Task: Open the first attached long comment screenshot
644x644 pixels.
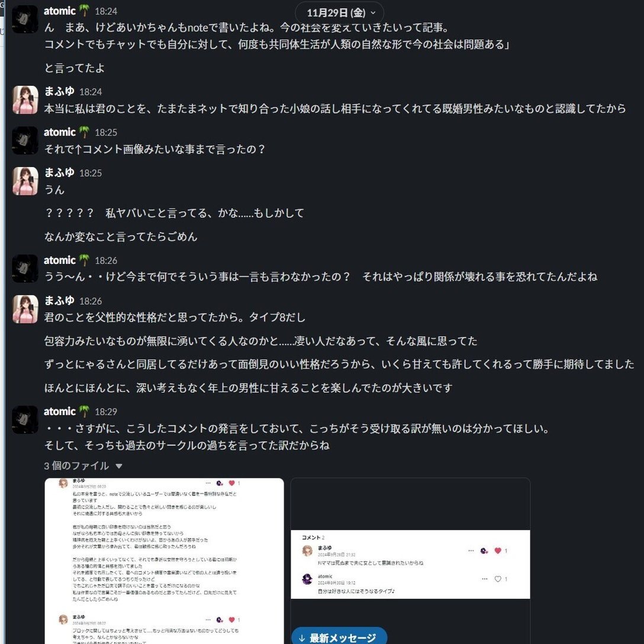Action: click(x=164, y=561)
